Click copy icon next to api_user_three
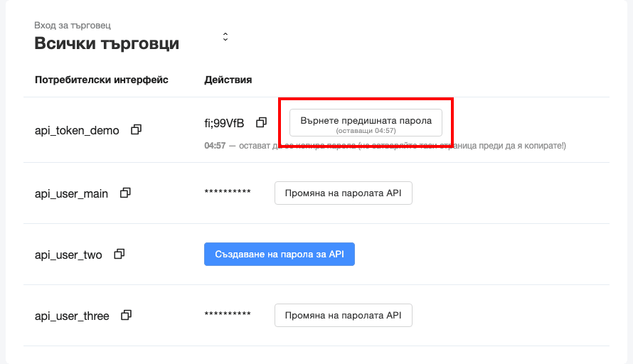 tap(127, 315)
